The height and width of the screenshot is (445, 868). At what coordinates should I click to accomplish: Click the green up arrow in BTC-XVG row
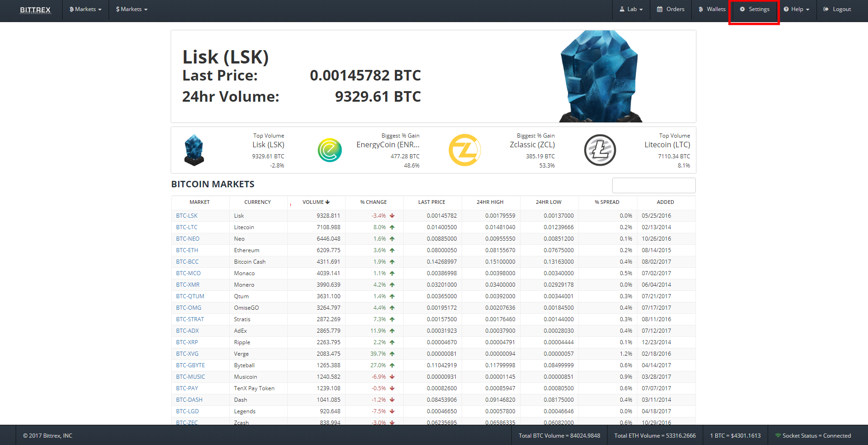pos(392,354)
